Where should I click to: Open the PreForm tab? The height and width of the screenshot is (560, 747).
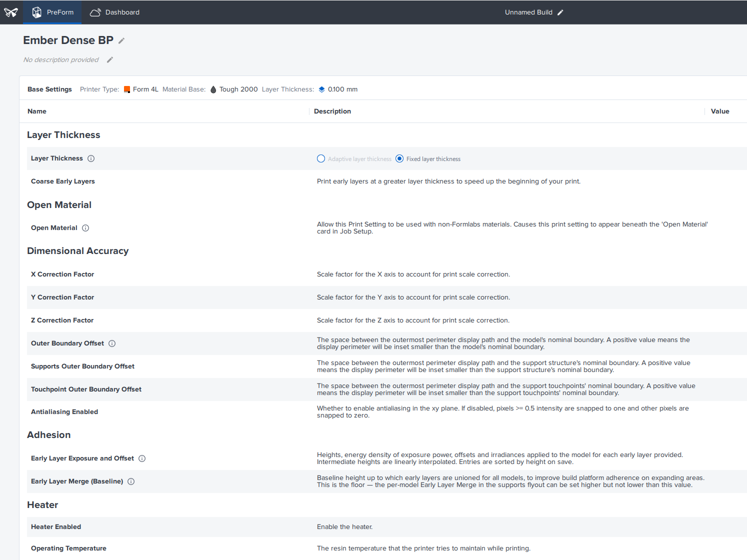coord(53,12)
